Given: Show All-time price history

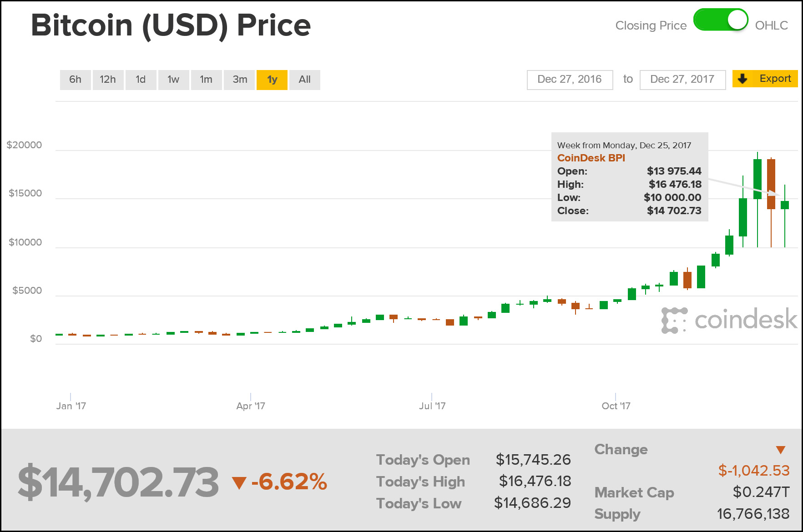Looking at the screenshot, I should pos(304,80).
